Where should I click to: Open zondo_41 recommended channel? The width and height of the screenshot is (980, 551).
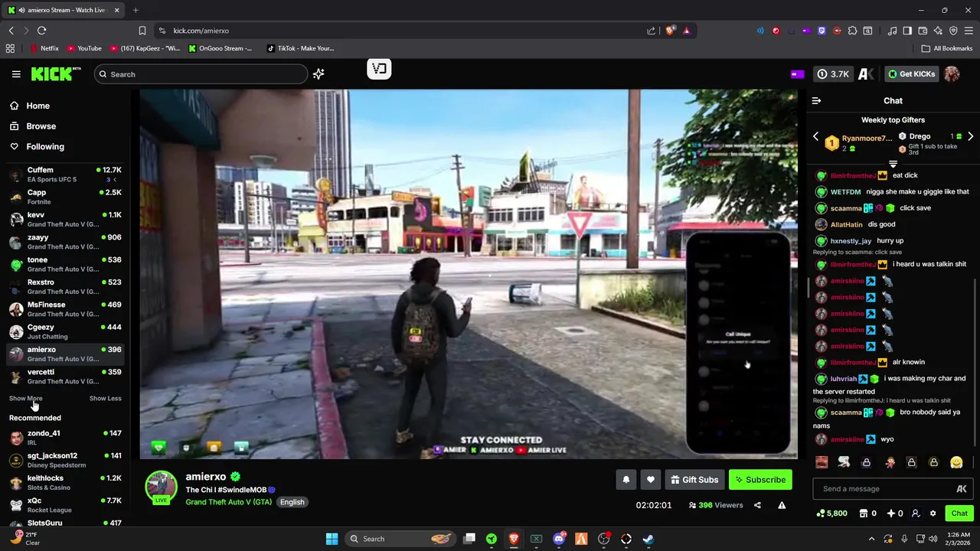click(x=65, y=438)
